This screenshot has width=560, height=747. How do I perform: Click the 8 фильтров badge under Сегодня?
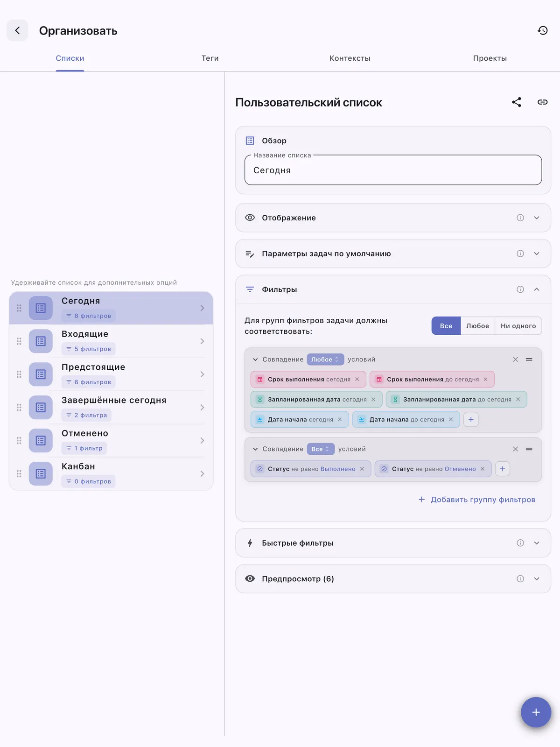click(89, 316)
